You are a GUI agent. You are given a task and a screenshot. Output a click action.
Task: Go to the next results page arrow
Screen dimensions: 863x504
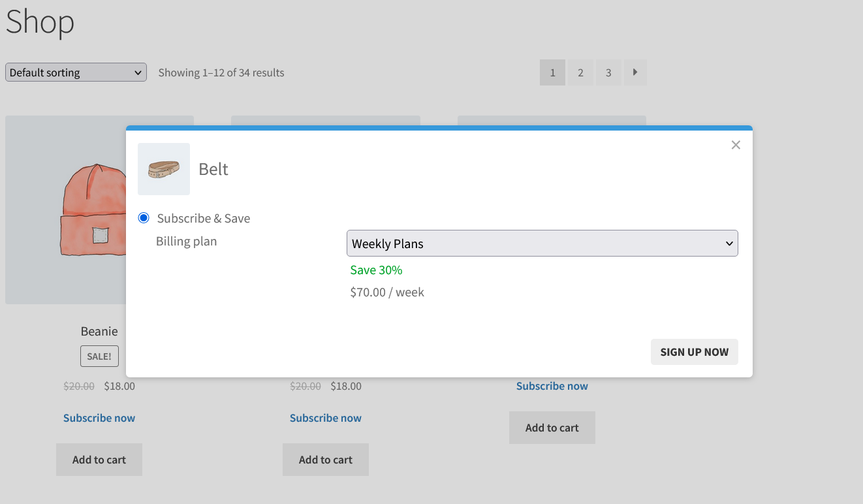[635, 72]
